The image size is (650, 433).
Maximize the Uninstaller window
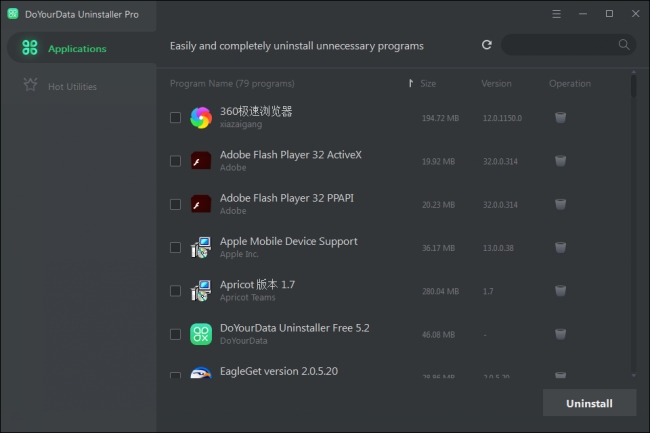[x=609, y=14]
